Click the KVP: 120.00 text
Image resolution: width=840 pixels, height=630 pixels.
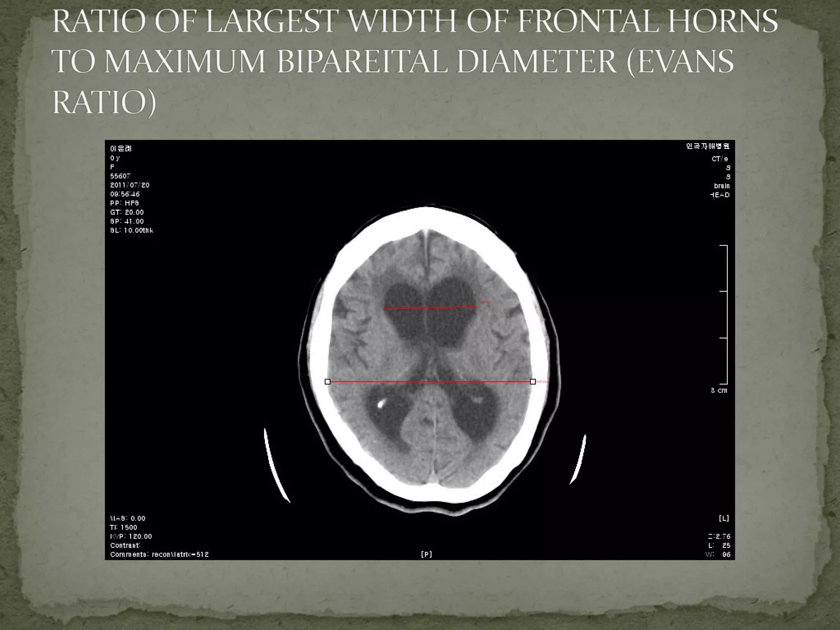[x=131, y=536]
